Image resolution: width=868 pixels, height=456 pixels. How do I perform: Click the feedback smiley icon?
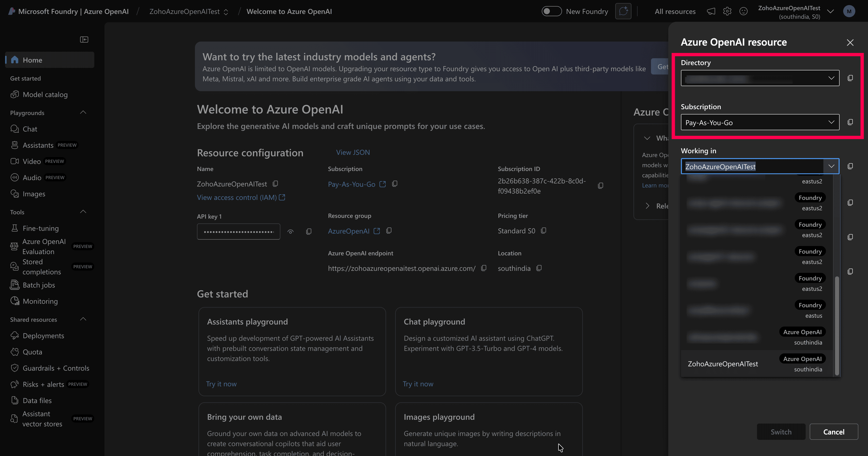(743, 11)
